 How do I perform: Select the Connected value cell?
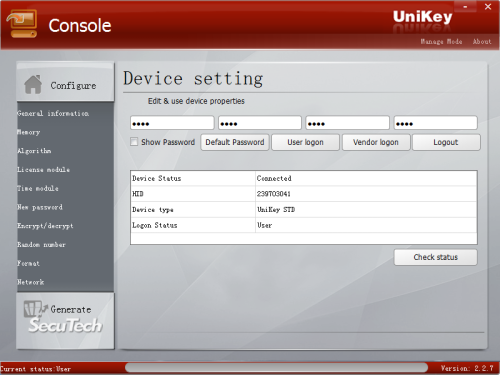366,178
